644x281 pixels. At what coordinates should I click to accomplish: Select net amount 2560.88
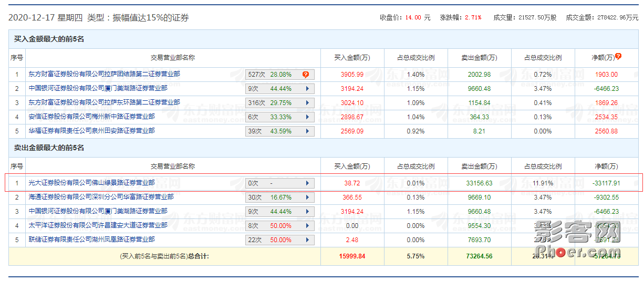click(606, 131)
